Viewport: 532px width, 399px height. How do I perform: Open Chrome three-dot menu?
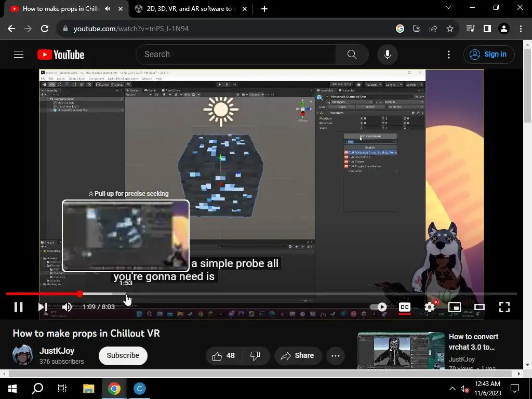pyautogui.click(x=521, y=29)
